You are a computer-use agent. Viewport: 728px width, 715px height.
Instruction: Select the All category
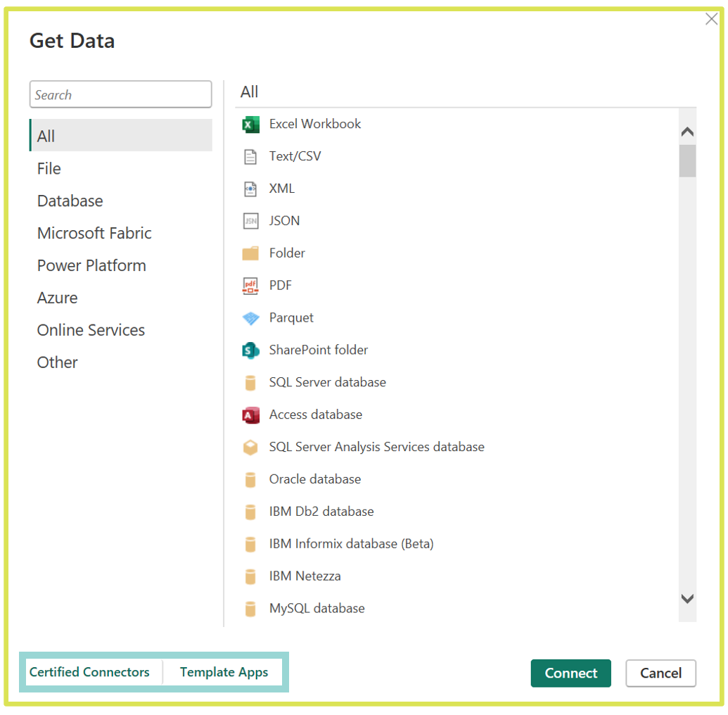point(121,136)
